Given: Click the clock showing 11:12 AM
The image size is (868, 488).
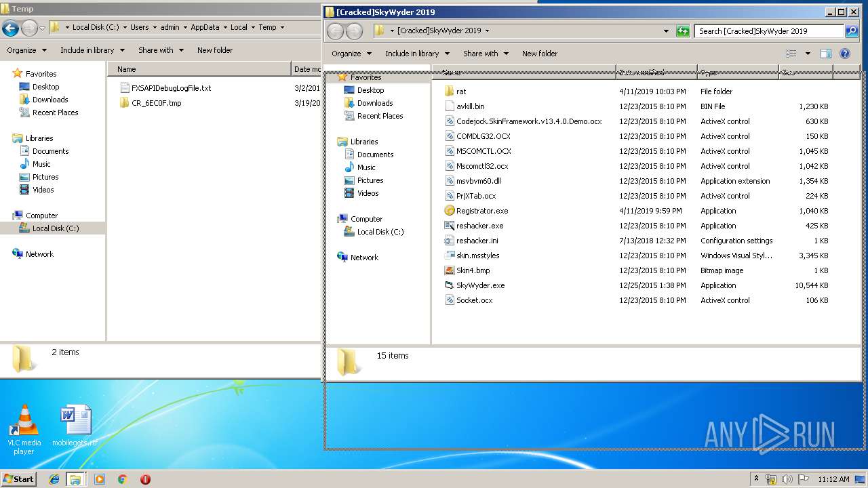Looking at the screenshot, I should tap(833, 479).
